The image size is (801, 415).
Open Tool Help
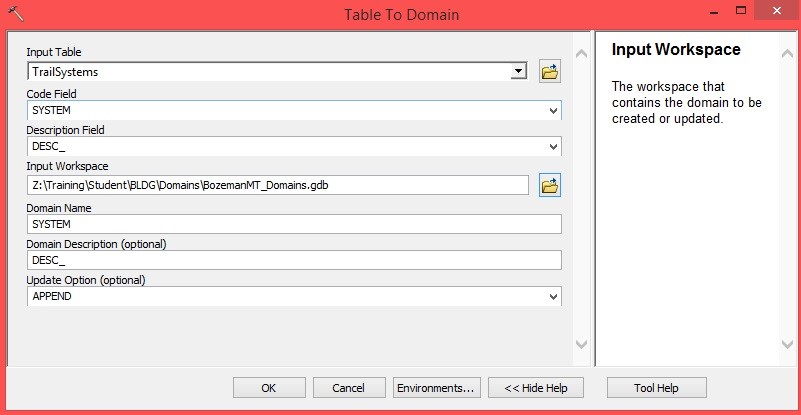coord(656,387)
